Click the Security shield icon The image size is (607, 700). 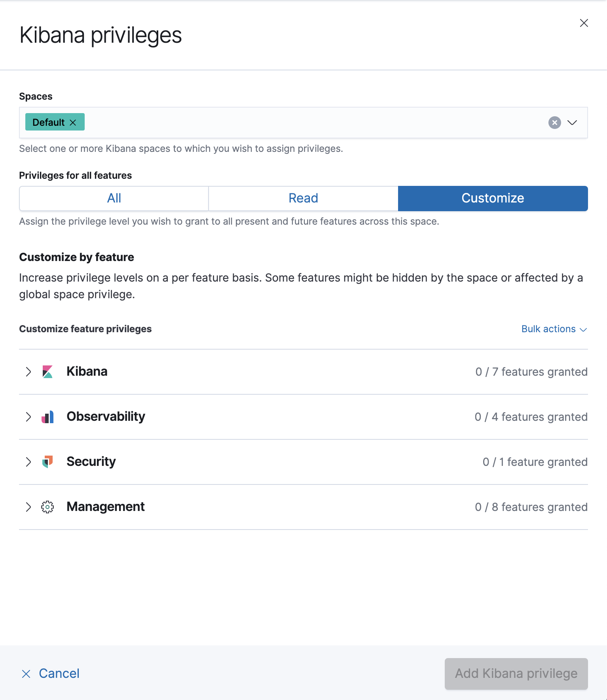pos(47,462)
